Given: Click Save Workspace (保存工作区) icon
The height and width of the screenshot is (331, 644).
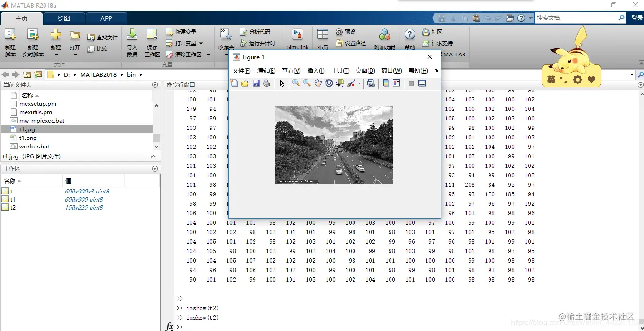Looking at the screenshot, I should 152,35.
